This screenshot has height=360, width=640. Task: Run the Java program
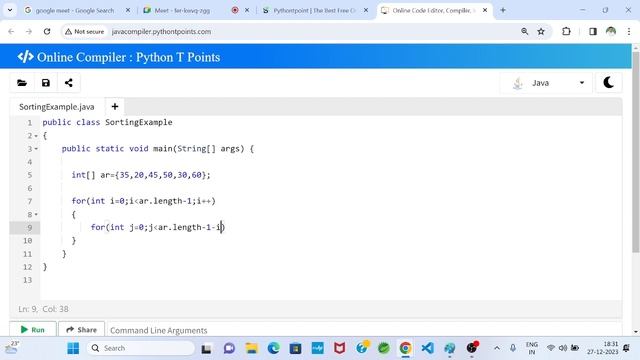tap(33, 329)
